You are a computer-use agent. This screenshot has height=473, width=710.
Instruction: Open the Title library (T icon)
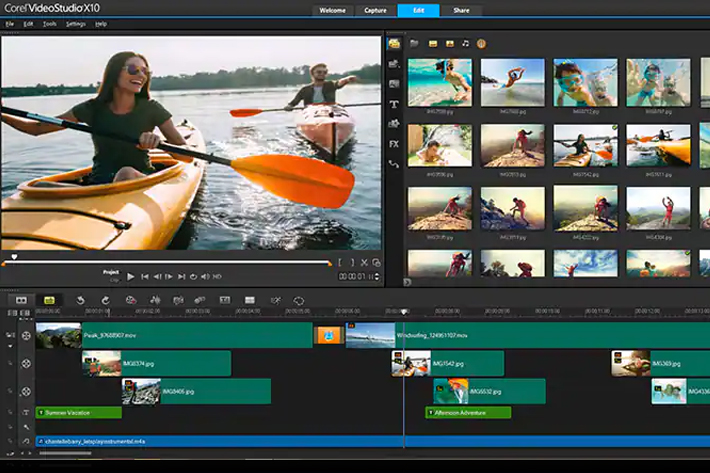coord(394,104)
